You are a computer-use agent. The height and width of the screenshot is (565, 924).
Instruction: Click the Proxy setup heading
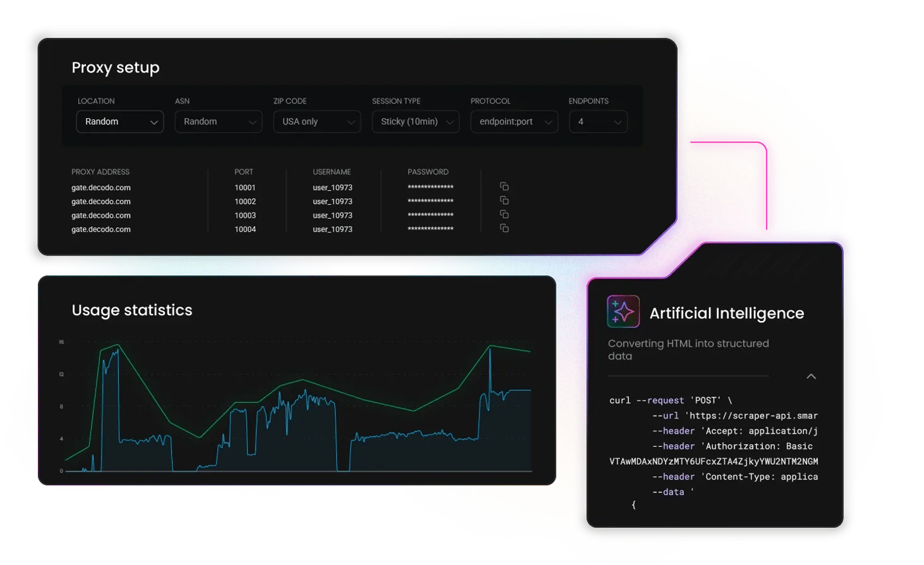click(116, 67)
